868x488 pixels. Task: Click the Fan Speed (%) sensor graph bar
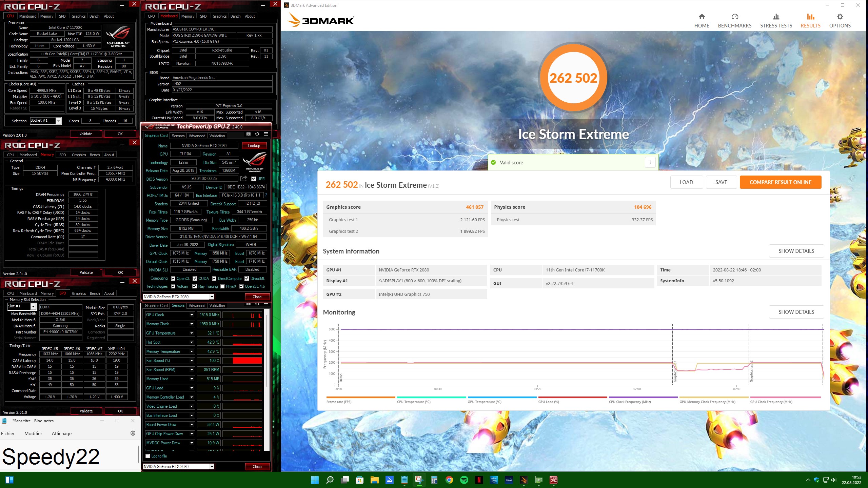pos(242,361)
